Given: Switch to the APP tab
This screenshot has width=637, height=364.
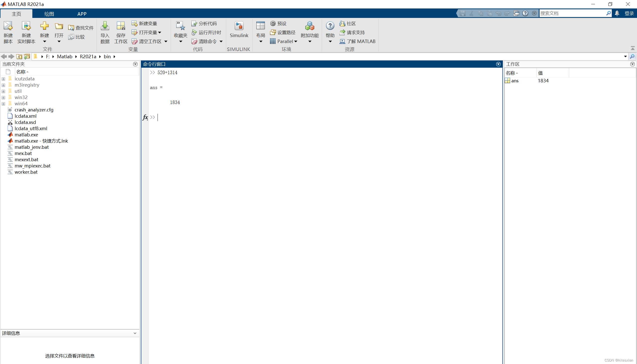Looking at the screenshot, I should point(82,14).
